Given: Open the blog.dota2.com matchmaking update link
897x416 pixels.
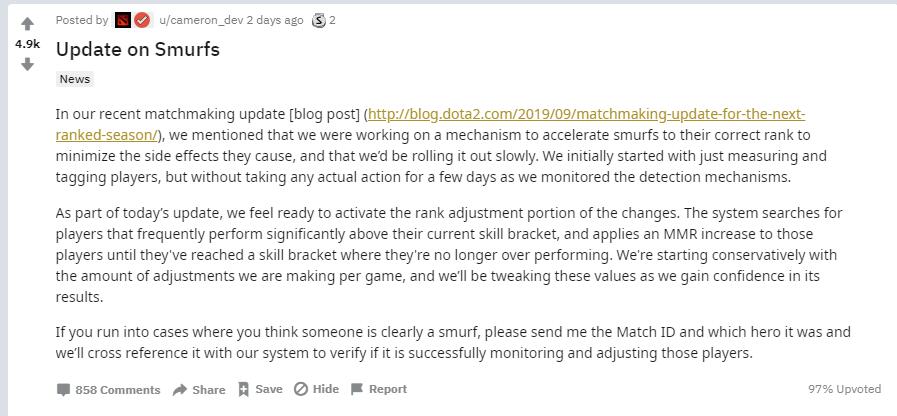Looking at the screenshot, I should [x=586, y=114].
